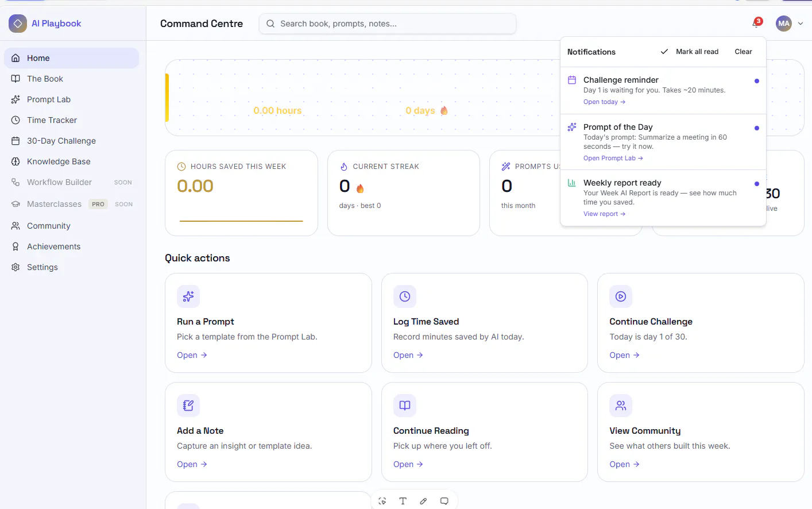Screen dimensions: 812x509
Task: Go to Home in the sidebar
Action: tap(71, 58)
